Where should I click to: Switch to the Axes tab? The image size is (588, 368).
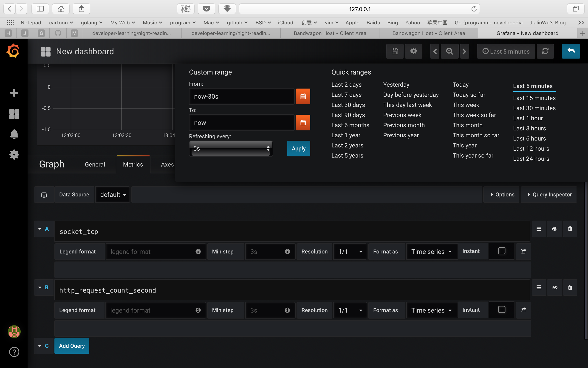167,164
